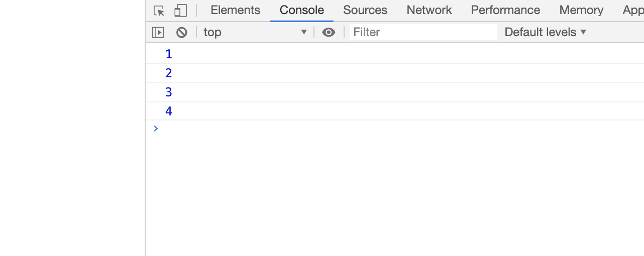644x256 pixels.
Task: Open the Network tab
Action: pos(429,10)
